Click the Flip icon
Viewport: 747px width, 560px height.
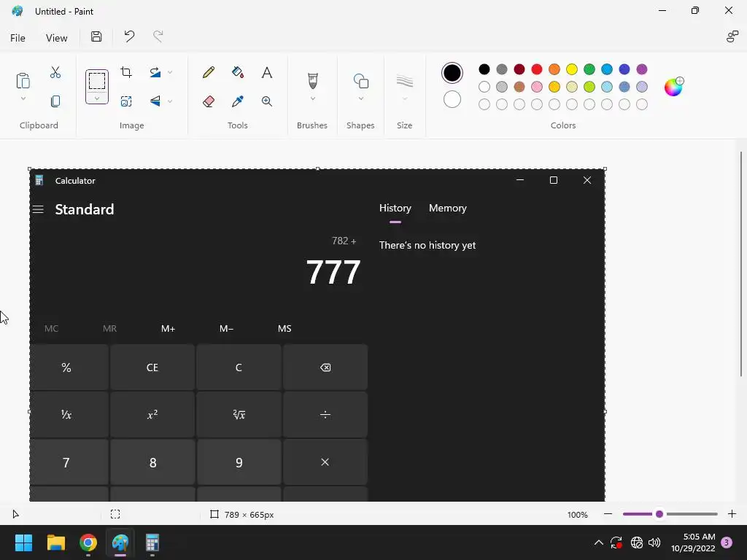(x=155, y=101)
